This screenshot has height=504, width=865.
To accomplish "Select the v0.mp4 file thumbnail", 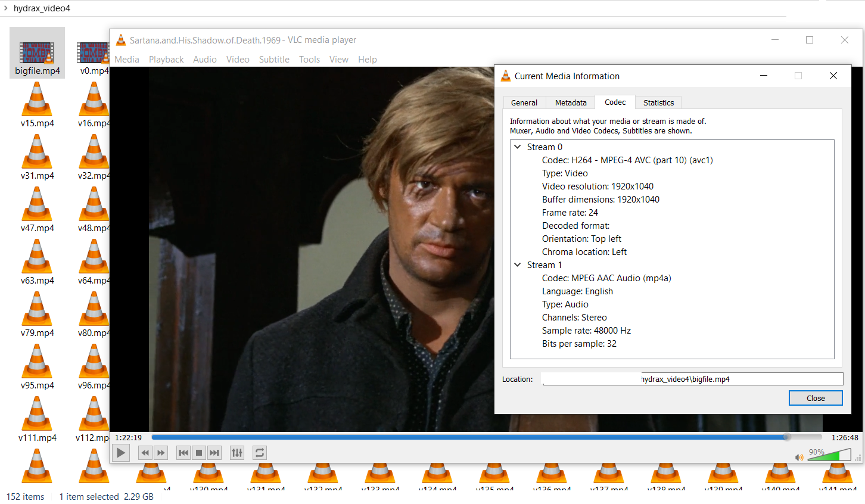I will click(93, 53).
